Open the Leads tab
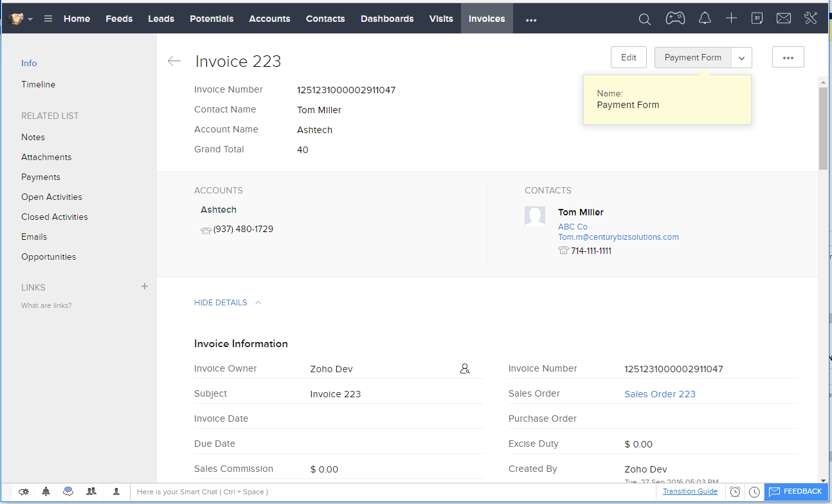This screenshot has width=832, height=504. point(161,19)
